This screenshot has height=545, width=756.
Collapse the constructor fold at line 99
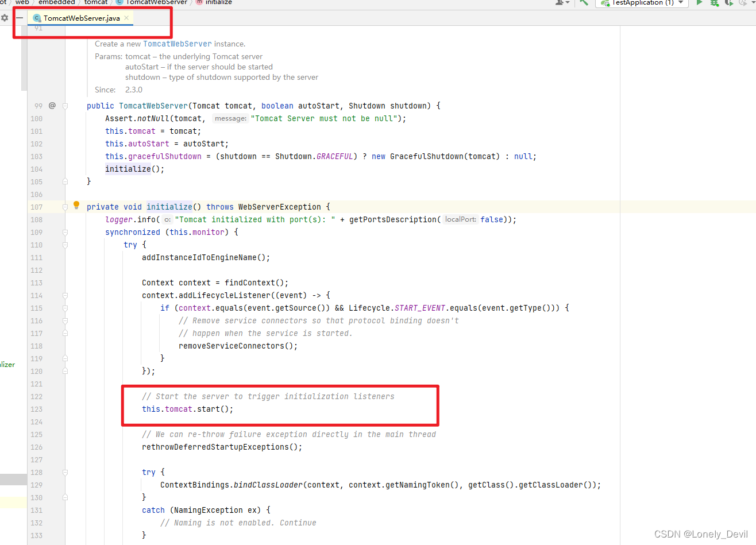coord(65,106)
